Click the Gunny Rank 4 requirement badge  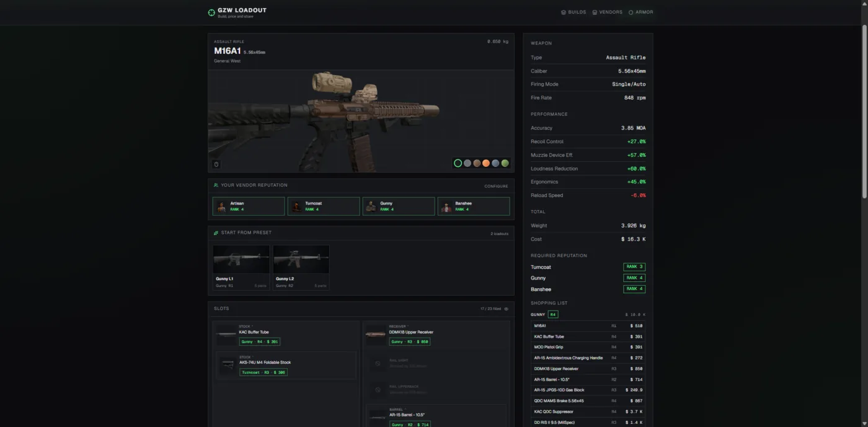[634, 278]
